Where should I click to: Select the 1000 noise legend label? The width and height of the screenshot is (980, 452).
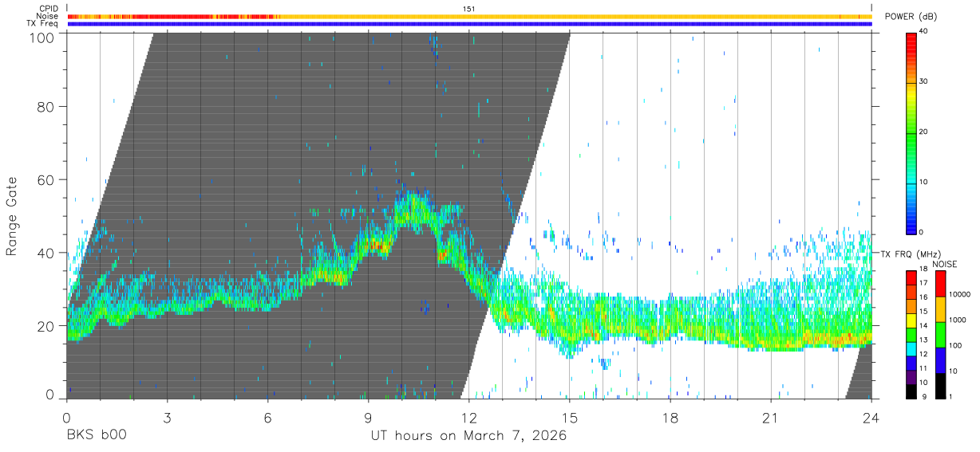point(957,320)
